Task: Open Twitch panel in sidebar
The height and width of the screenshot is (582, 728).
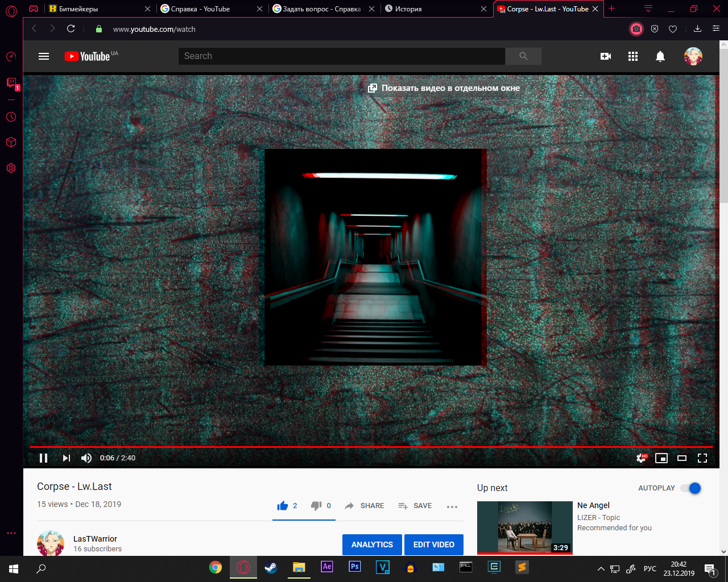Action: click(11, 84)
